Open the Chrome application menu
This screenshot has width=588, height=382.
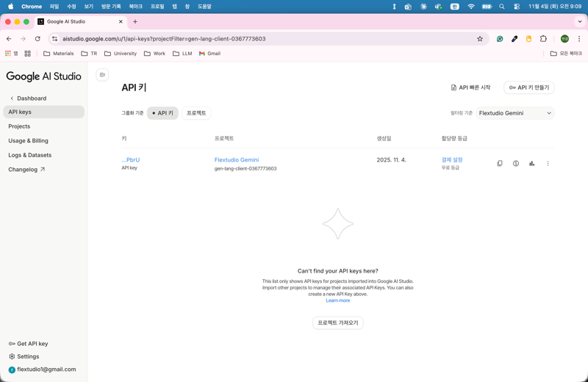pos(32,7)
